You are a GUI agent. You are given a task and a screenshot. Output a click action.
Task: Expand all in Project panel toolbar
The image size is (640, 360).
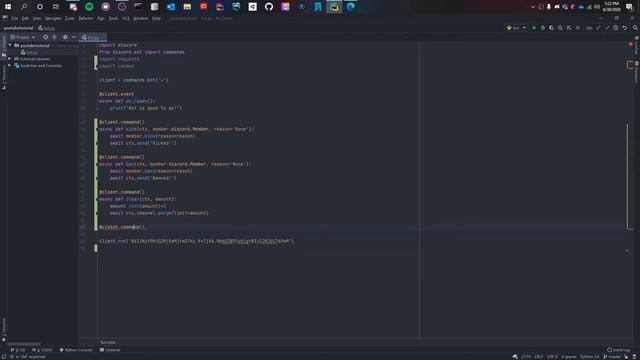coord(54,37)
